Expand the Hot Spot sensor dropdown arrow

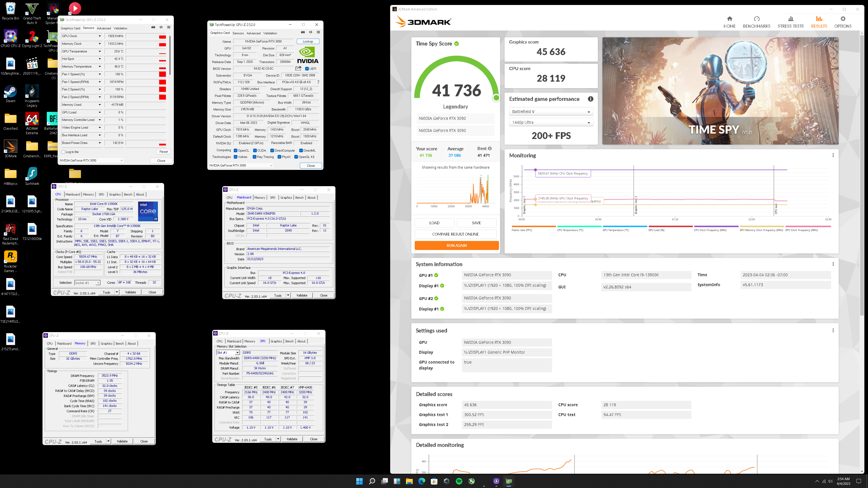coord(99,59)
